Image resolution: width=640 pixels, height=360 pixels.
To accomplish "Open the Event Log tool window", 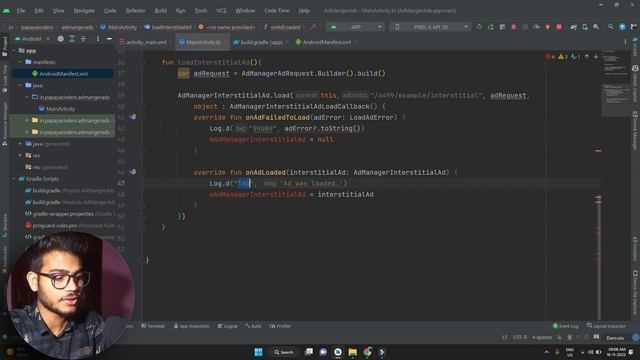I will click(566, 326).
